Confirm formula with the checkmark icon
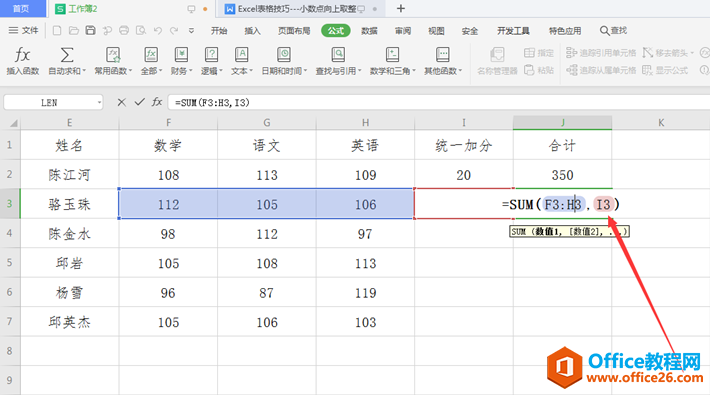710x395 pixels. point(139,102)
